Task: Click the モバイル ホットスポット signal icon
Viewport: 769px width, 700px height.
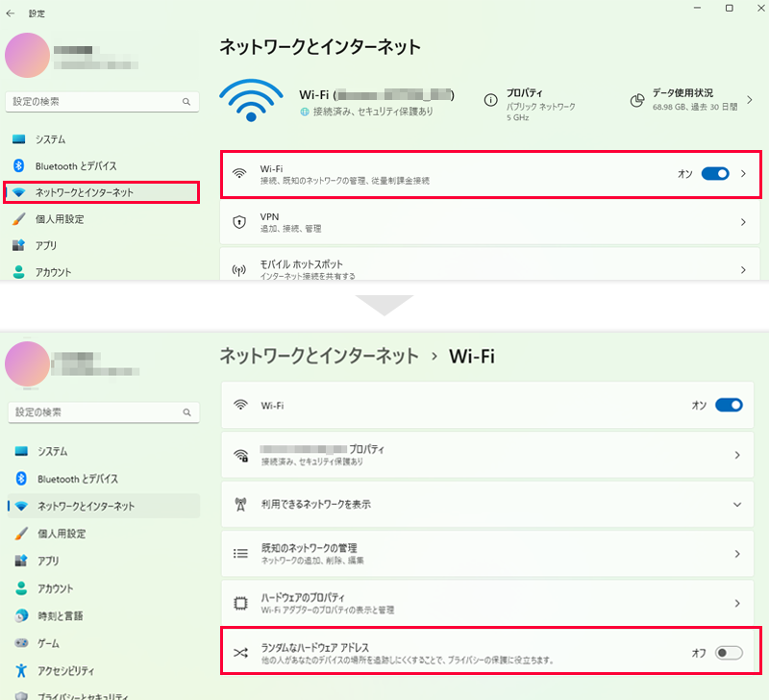Action: (239, 270)
